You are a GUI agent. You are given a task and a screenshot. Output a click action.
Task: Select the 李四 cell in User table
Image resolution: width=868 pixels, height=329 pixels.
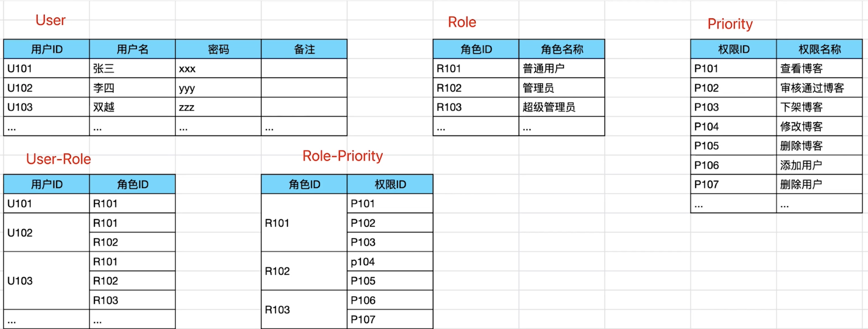132,88
